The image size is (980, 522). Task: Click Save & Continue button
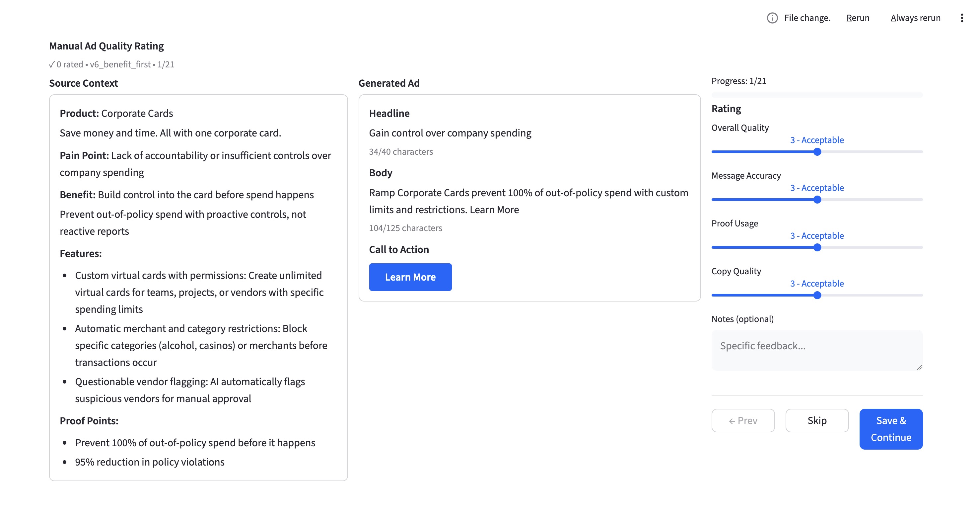(891, 429)
